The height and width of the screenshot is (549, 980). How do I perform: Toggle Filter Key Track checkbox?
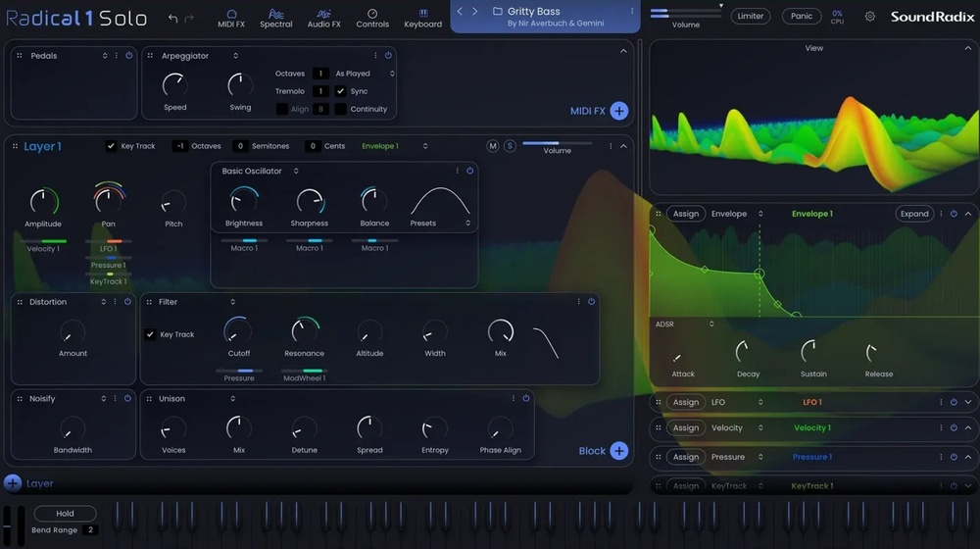[150, 334]
